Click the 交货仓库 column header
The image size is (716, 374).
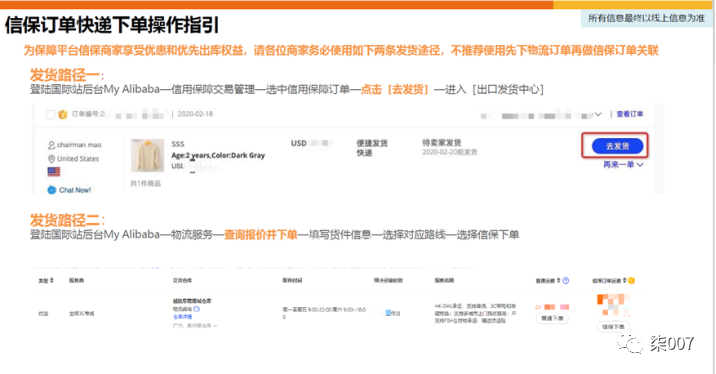pyautogui.click(x=183, y=280)
